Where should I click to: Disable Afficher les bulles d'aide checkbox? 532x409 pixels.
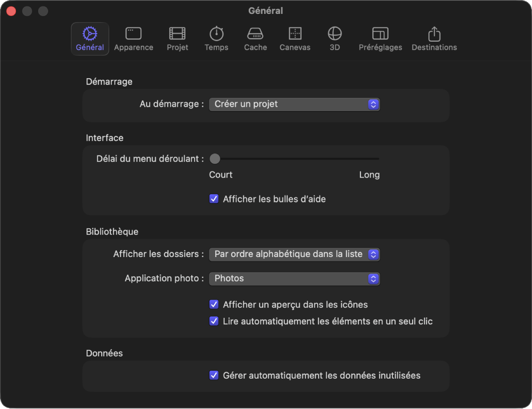(x=214, y=199)
